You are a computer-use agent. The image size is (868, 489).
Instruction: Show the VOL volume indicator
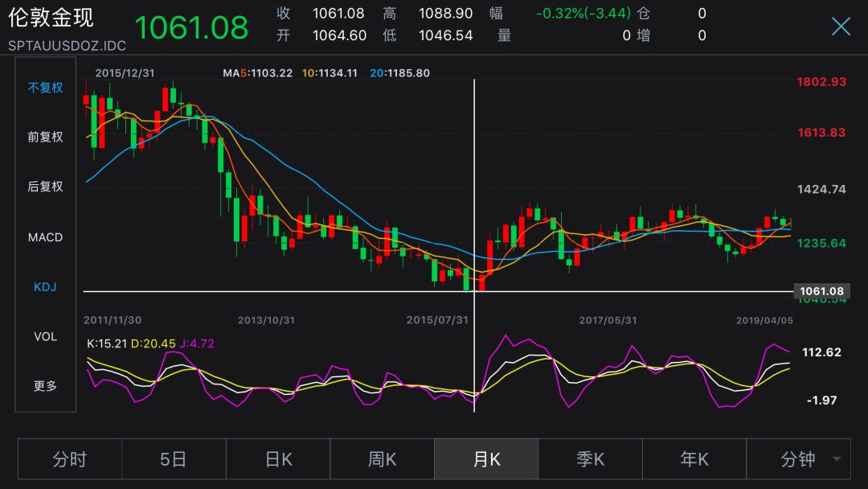[45, 336]
